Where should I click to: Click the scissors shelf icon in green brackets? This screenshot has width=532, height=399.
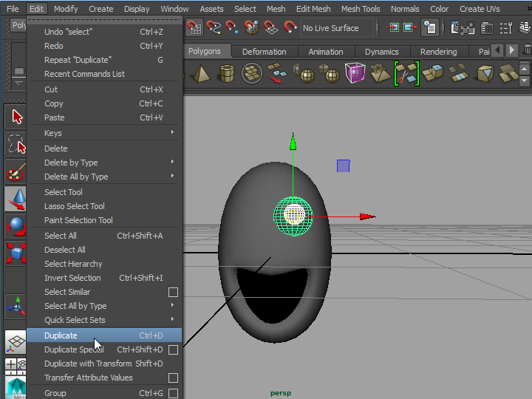point(406,74)
